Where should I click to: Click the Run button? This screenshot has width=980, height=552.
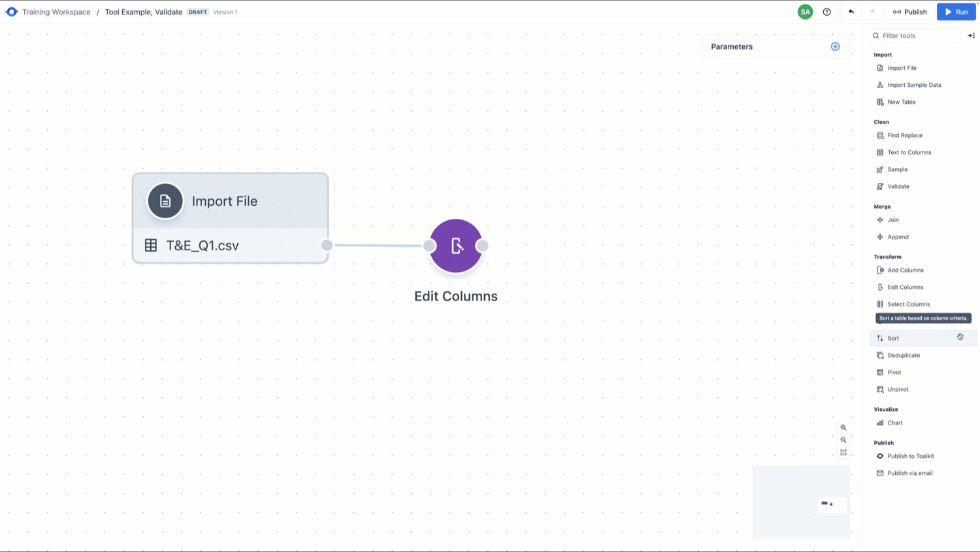coord(956,12)
